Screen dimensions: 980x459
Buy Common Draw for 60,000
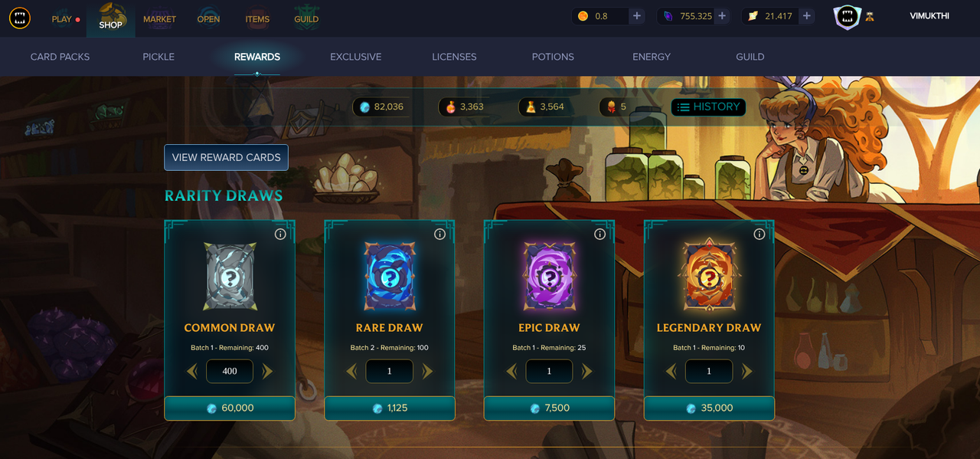230,408
